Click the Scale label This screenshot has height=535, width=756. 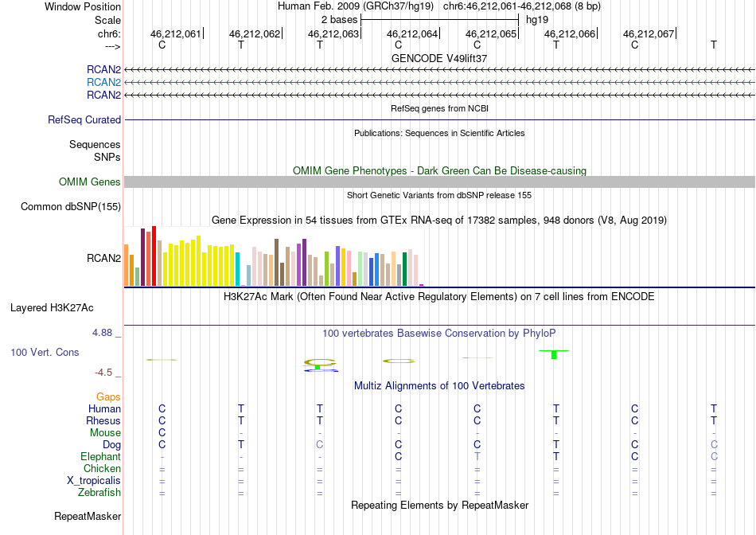click(108, 20)
